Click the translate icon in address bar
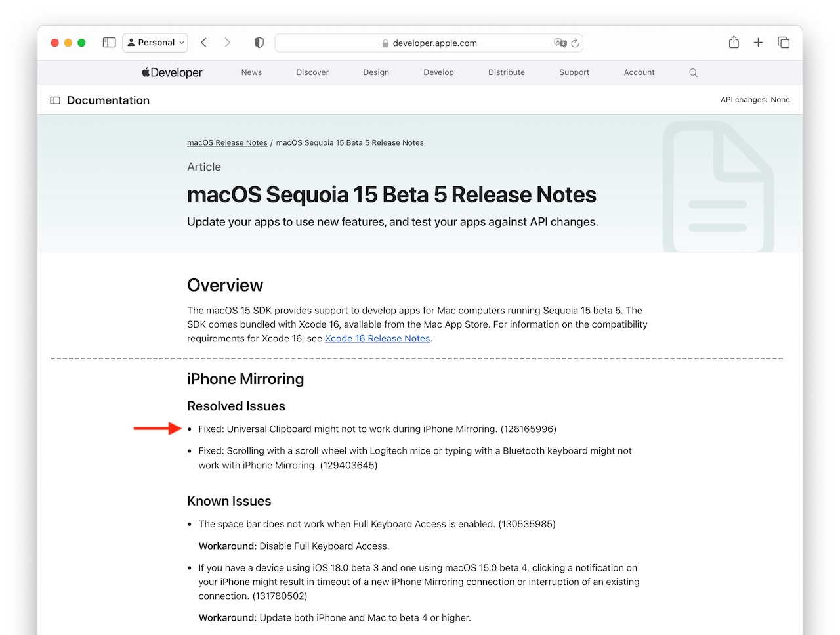Image resolution: width=840 pixels, height=635 pixels. pos(560,43)
